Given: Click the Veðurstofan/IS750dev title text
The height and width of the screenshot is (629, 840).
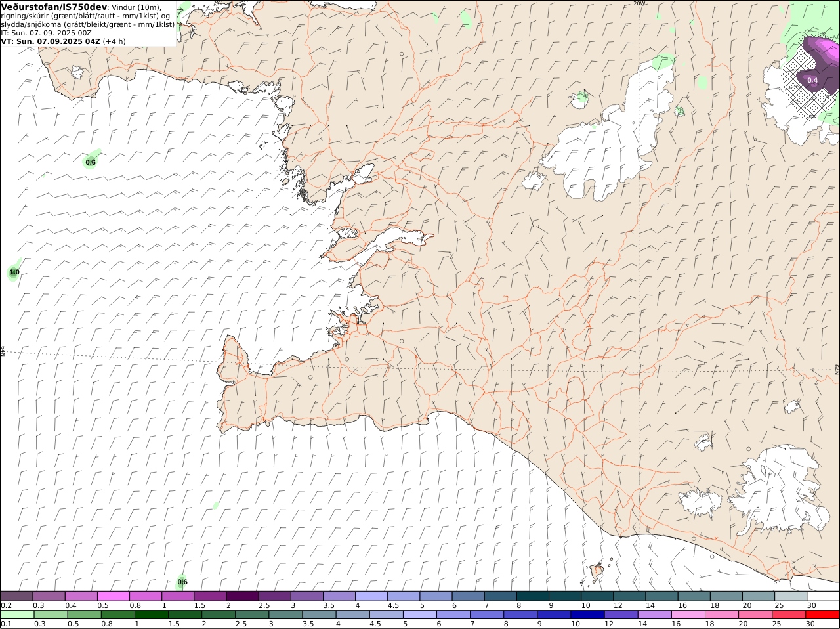Looking at the screenshot, I should click(54, 7).
